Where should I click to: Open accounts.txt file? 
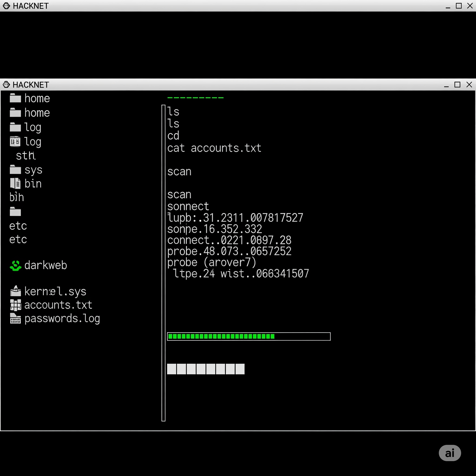point(51,305)
